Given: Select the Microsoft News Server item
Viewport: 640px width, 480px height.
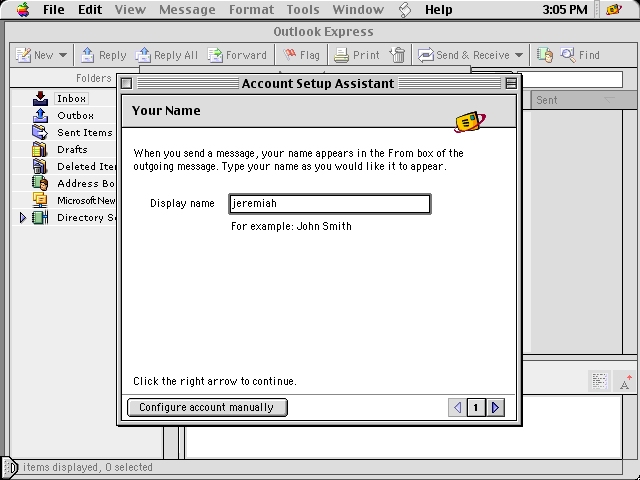Looking at the screenshot, I should [86, 200].
